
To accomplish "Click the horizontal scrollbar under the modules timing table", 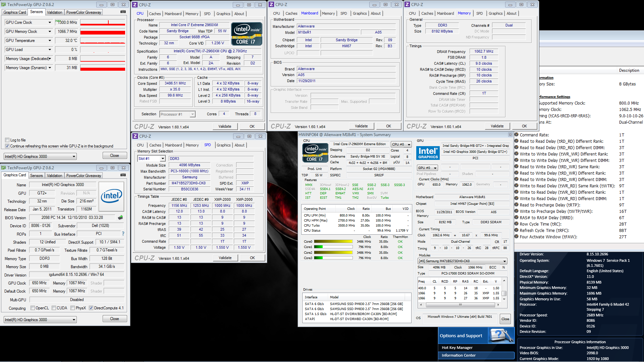I will coord(460,305).
